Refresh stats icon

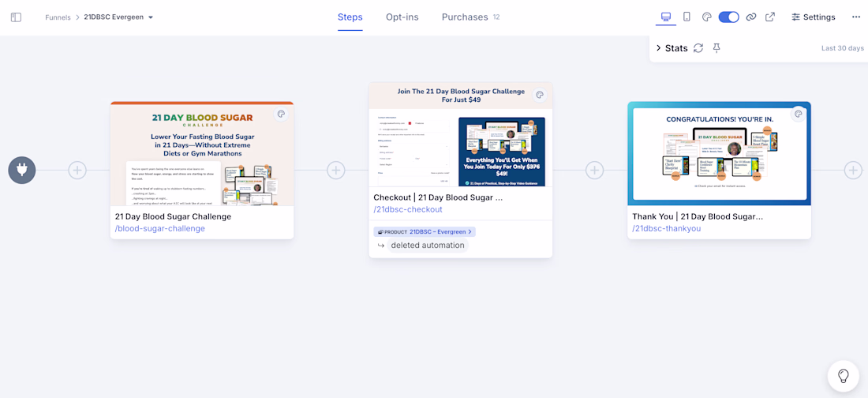pyautogui.click(x=698, y=48)
